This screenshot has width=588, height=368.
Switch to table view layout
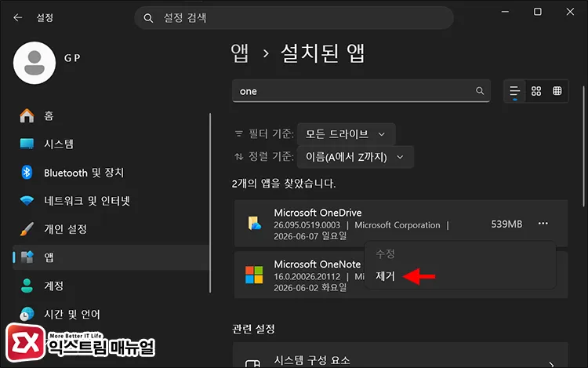click(557, 91)
